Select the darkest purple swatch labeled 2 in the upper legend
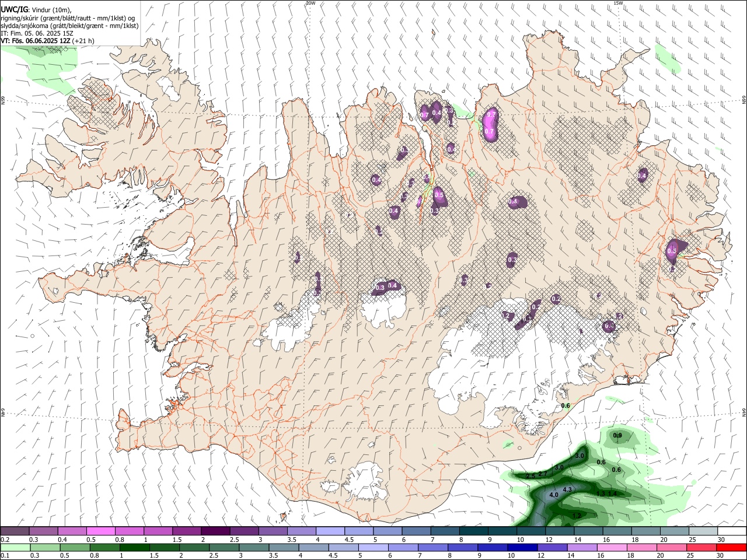 [x=215, y=531]
